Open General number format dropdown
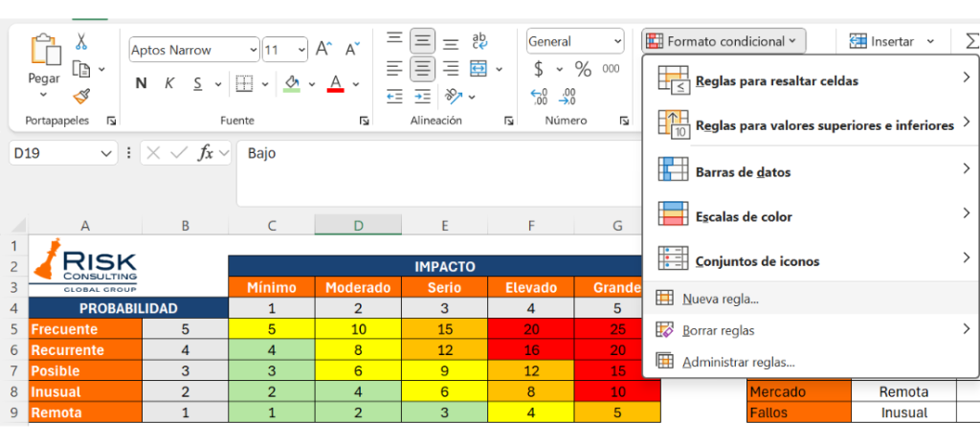This screenshot has width=980, height=445. pyautogui.click(x=617, y=41)
